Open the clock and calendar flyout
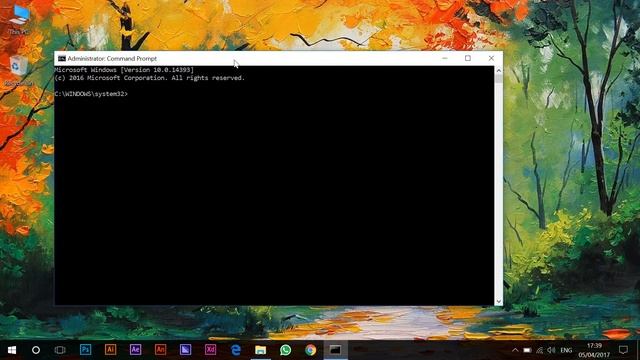 [594, 350]
